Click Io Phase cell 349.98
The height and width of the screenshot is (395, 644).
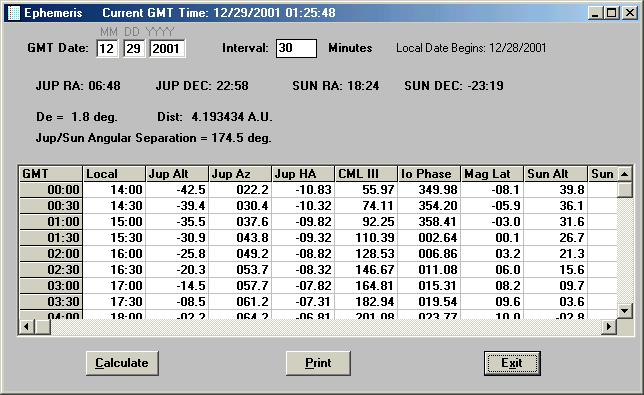[430, 190]
